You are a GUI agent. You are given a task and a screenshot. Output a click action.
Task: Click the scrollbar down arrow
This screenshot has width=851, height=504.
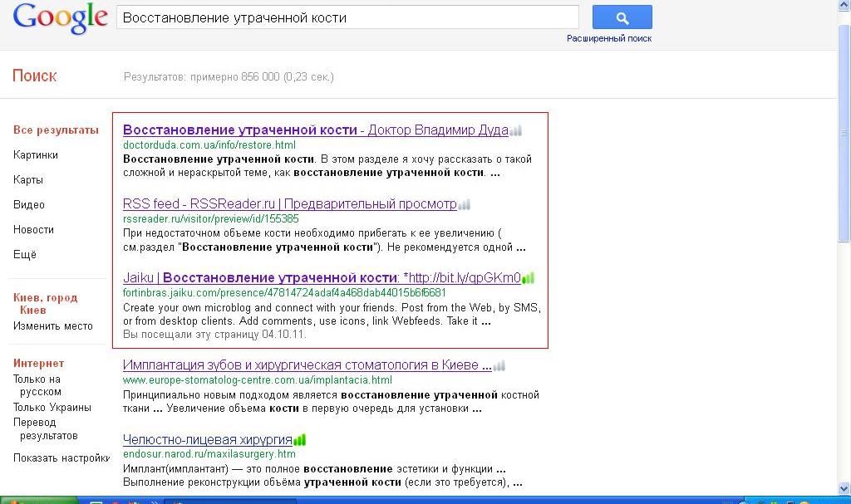844,488
